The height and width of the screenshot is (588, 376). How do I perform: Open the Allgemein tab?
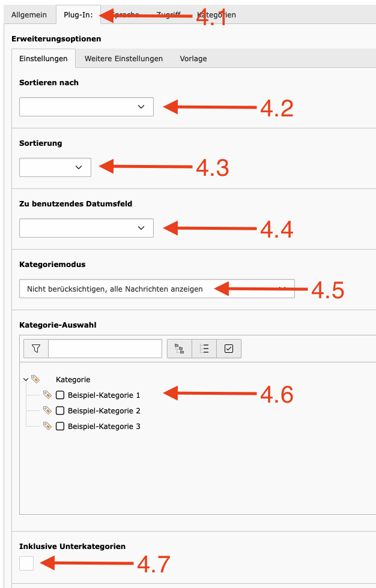(29, 15)
